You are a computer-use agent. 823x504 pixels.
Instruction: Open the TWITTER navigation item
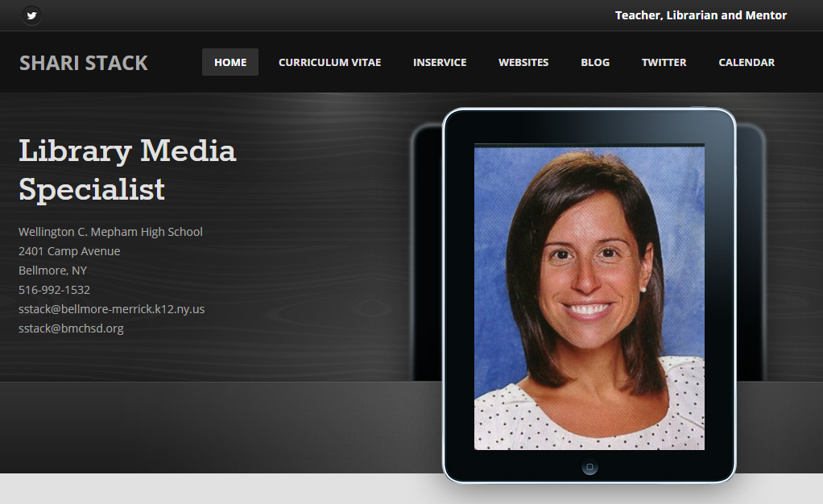click(x=664, y=61)
